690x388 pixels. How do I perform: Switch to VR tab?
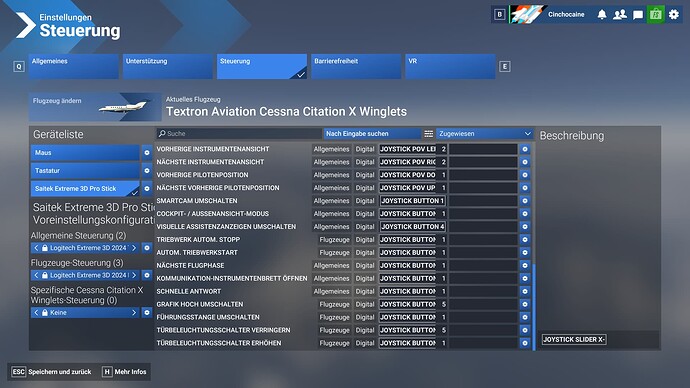coord(450,66)
